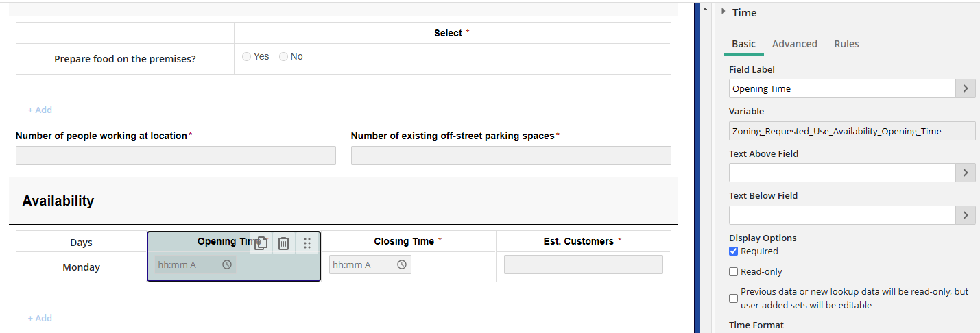Switch to the Advanced tab
Viewport: 980px width, 333px height.
click(x=794, y=44)
